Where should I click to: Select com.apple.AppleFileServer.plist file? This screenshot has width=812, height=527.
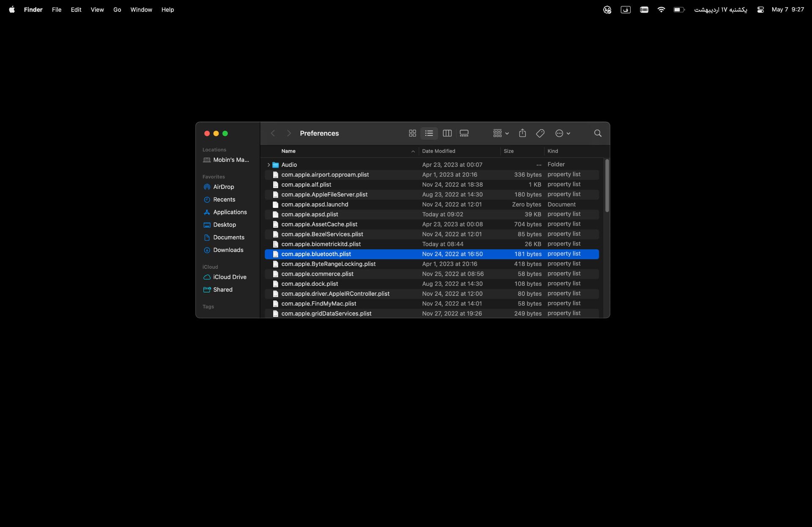coord(432,194)
